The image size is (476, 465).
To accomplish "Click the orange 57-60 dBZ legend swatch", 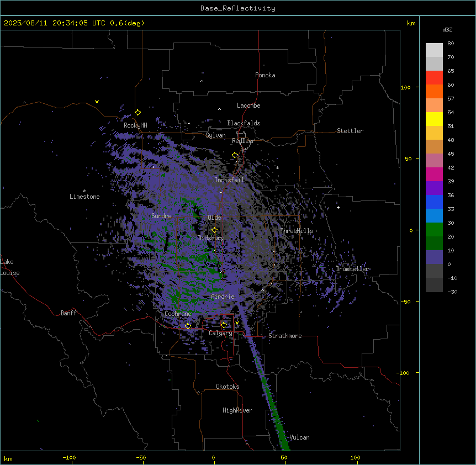I will pos(434,91).
